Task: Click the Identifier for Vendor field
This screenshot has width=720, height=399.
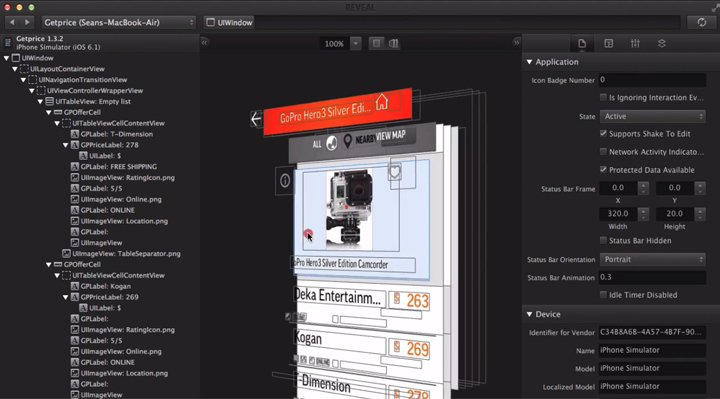Action: [x=652, y=332]
